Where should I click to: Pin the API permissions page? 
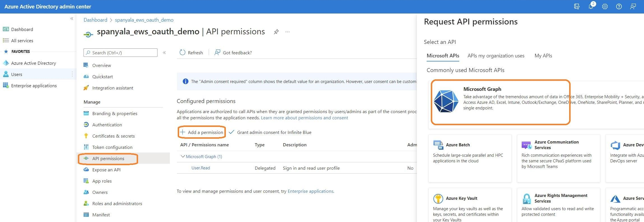[276, 32]
